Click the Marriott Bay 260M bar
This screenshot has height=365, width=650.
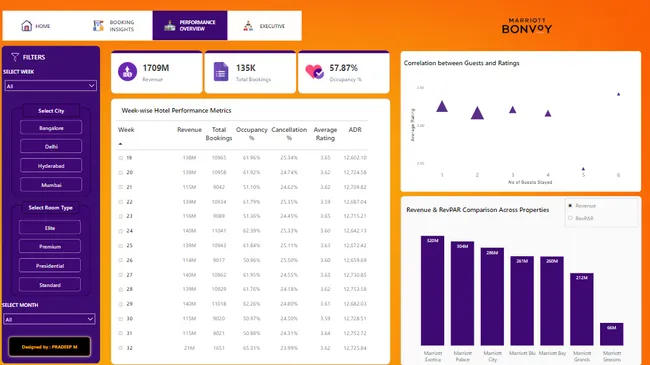click(552, 301)
